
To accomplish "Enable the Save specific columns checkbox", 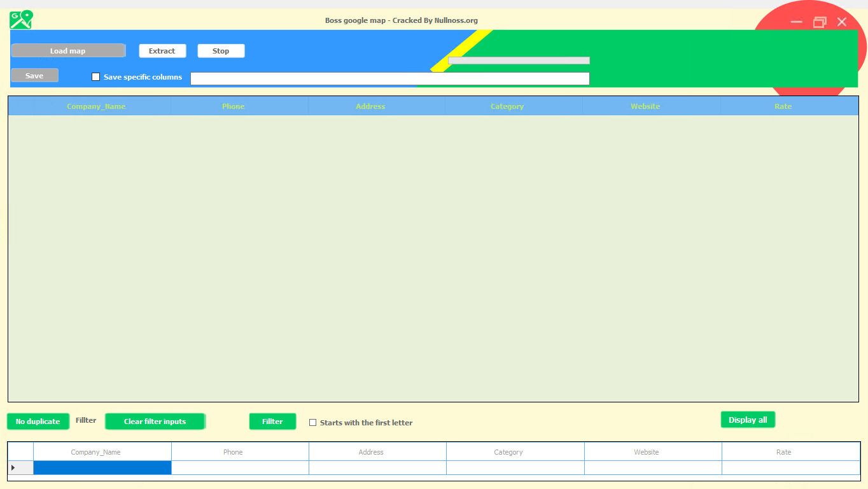I will [x=96, y=77].
